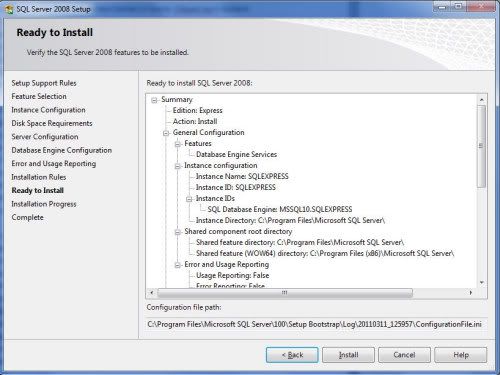Click horizontal scrollbar left arrow
The image size is (500, 375).
click(x=152, y=293)
